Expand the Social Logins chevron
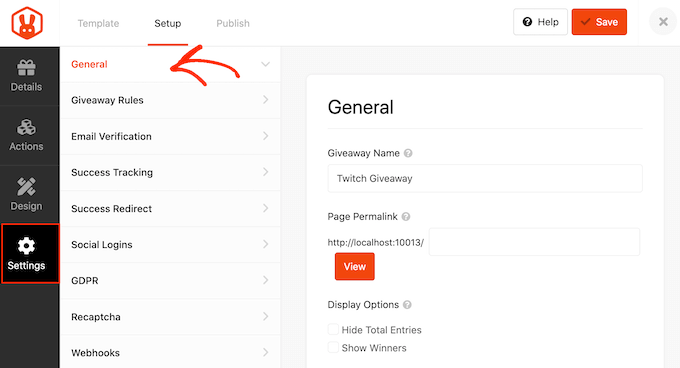 [265, 244]
